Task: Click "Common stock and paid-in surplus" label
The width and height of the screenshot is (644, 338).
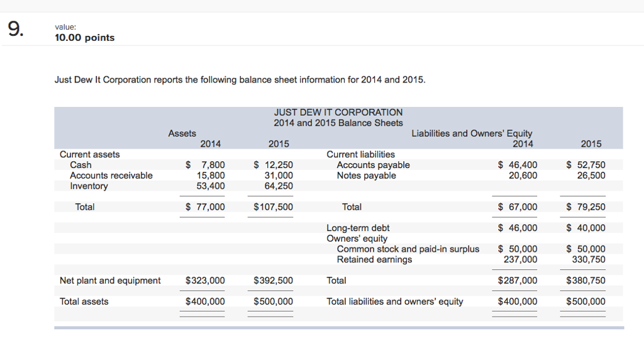Action: tap(408, 249)
